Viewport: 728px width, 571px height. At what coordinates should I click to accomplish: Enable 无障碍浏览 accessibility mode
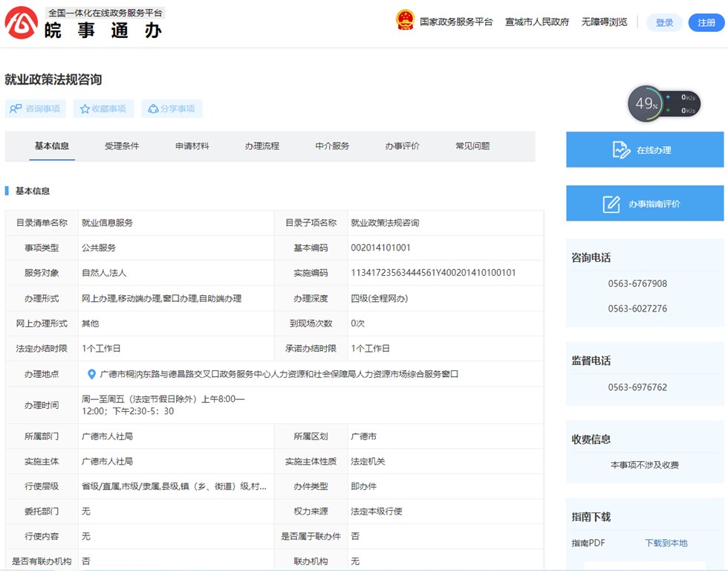click(604, 22)
